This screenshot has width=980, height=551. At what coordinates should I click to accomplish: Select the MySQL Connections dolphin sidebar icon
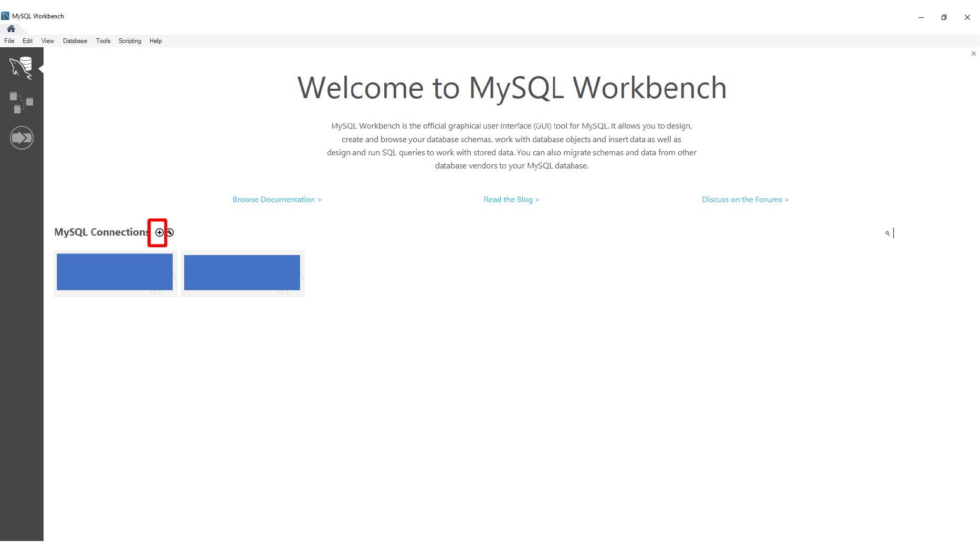(22, 68)
